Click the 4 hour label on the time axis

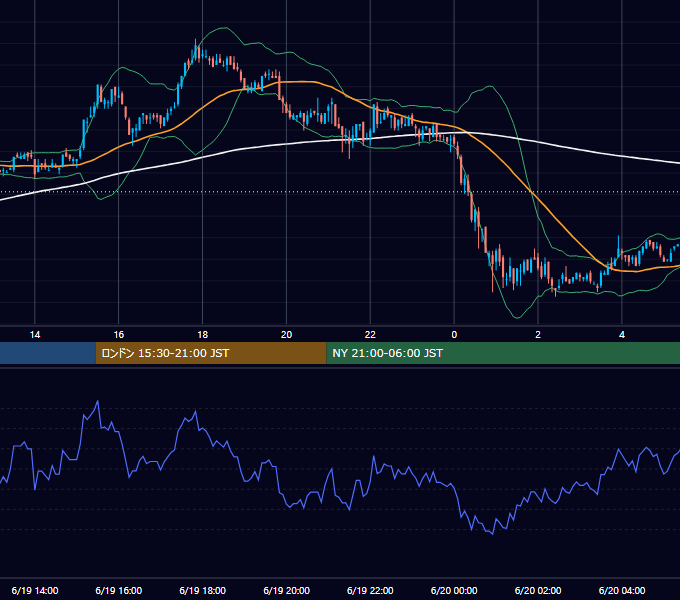622,335
